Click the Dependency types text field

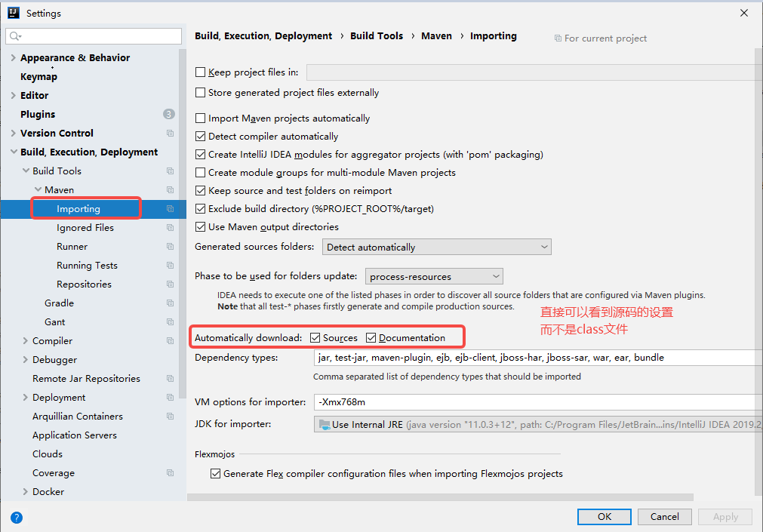pyautogui.click(x=537, y=358)
